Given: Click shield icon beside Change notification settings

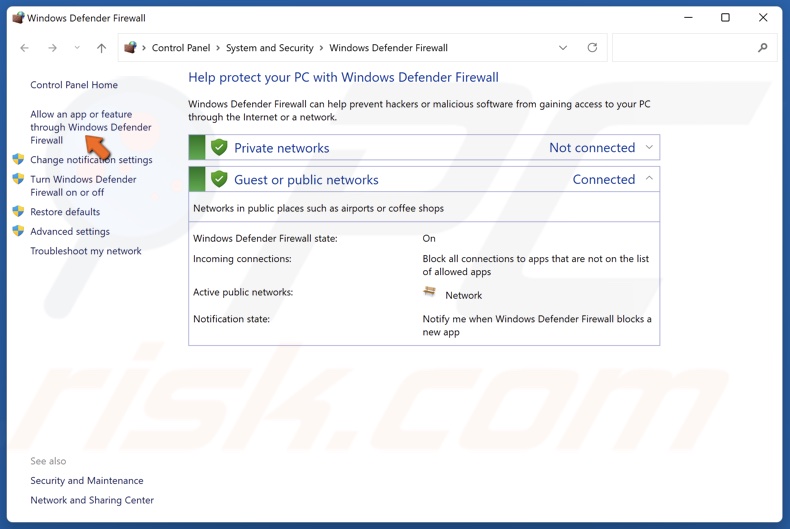Looking at the screenshot, I should click(19, 159).
